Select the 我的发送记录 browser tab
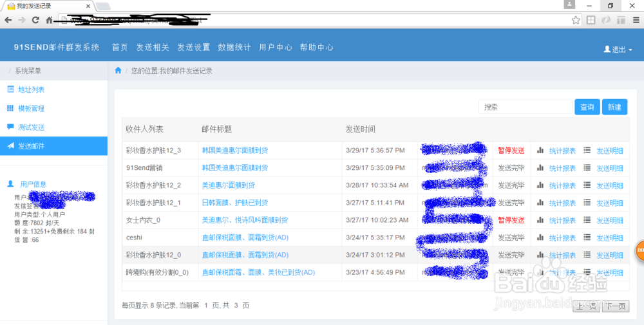644x325 pixels. coord(47,6)
